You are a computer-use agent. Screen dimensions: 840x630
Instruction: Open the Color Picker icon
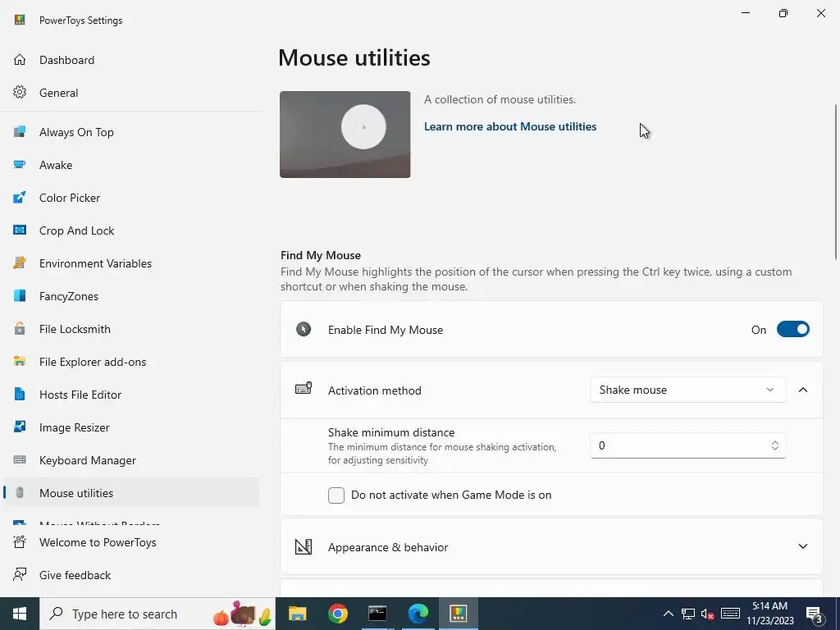pos(20,198)
